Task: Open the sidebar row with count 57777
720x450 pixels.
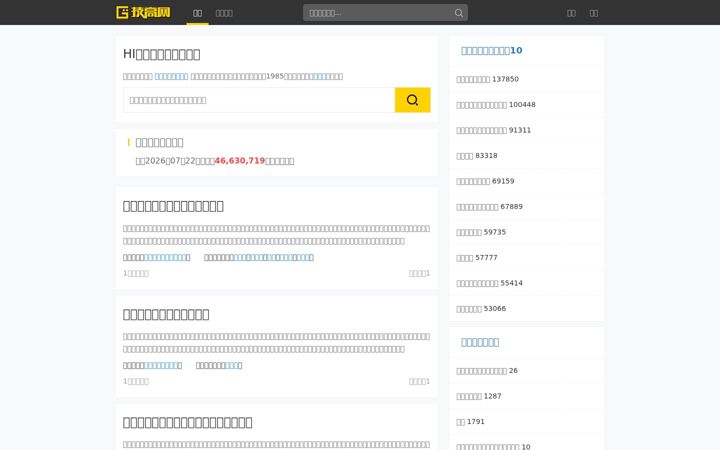Action: click(526, 258)
